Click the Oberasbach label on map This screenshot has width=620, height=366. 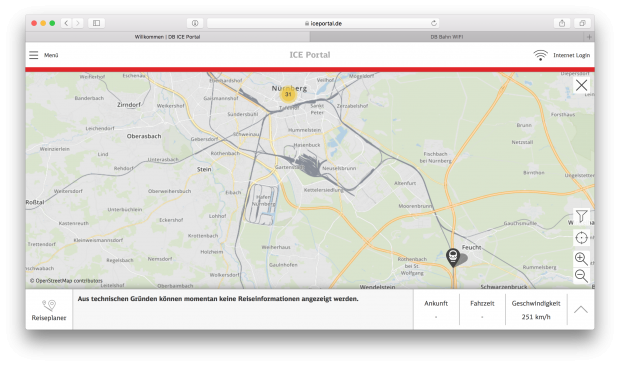pos(144,136)
